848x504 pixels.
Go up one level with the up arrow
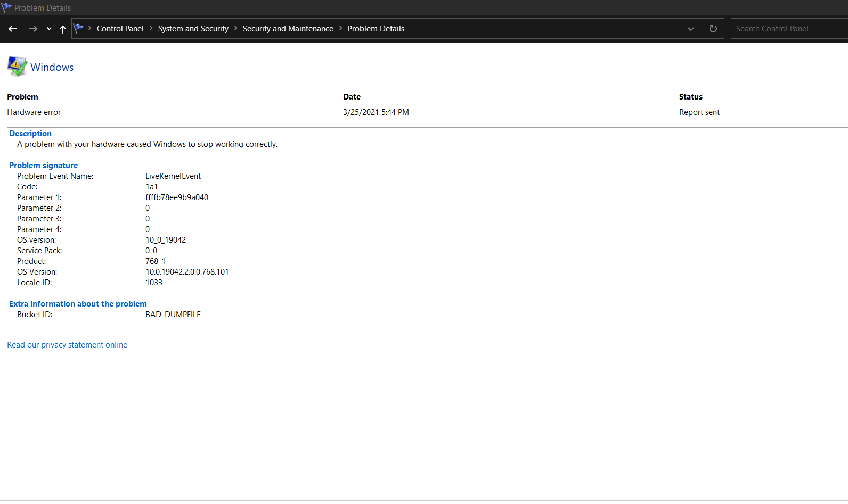click(63, 29)
